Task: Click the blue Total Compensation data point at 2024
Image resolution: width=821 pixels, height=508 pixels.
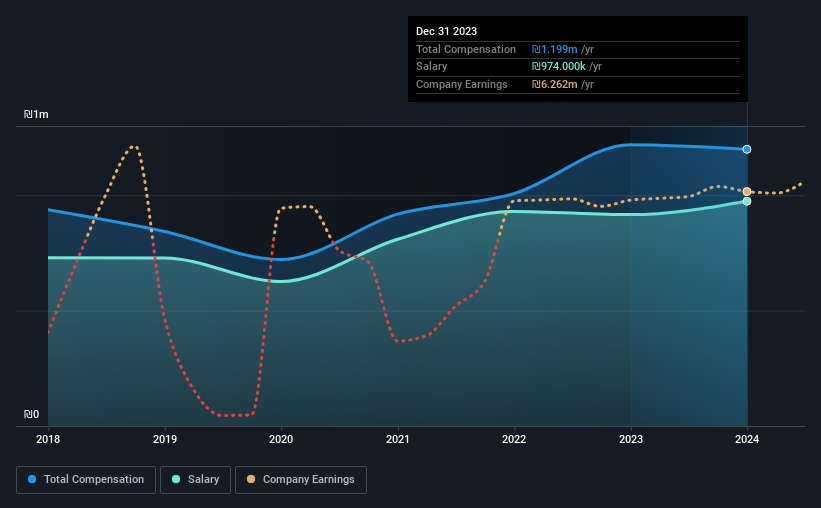Action: click(x=747, y=149)
